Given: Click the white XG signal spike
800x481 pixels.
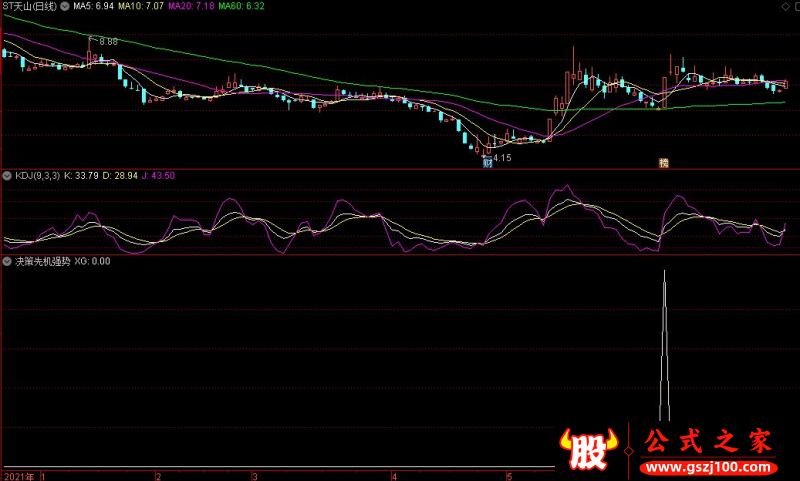Looking at the screenshot, I should click(664, 345).
